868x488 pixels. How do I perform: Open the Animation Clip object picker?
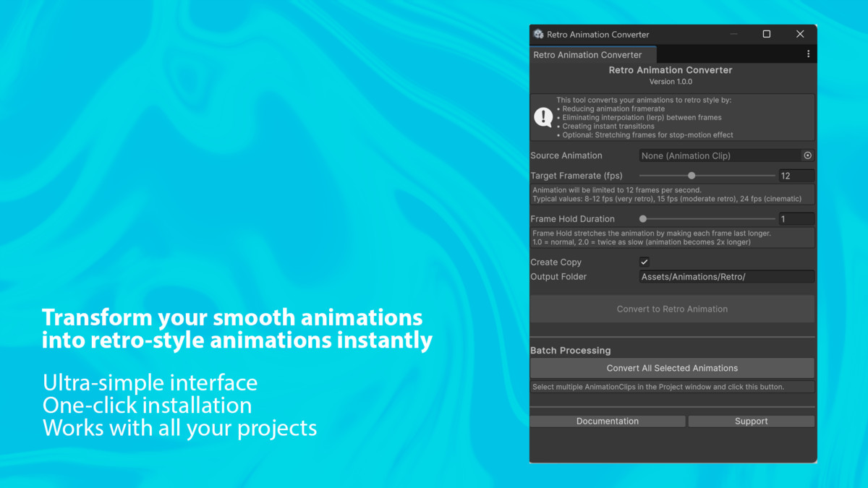[808, 155]
